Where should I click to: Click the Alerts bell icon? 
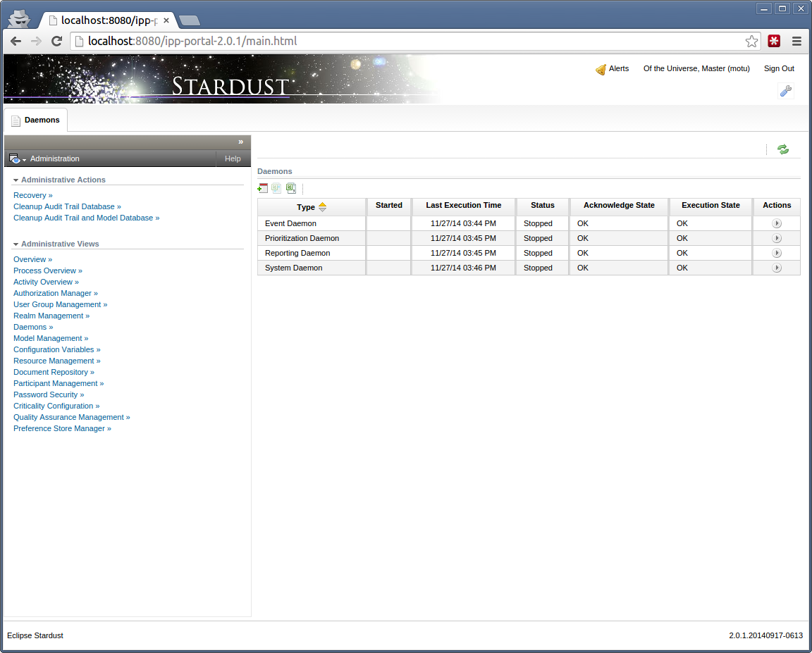[601, 69]
